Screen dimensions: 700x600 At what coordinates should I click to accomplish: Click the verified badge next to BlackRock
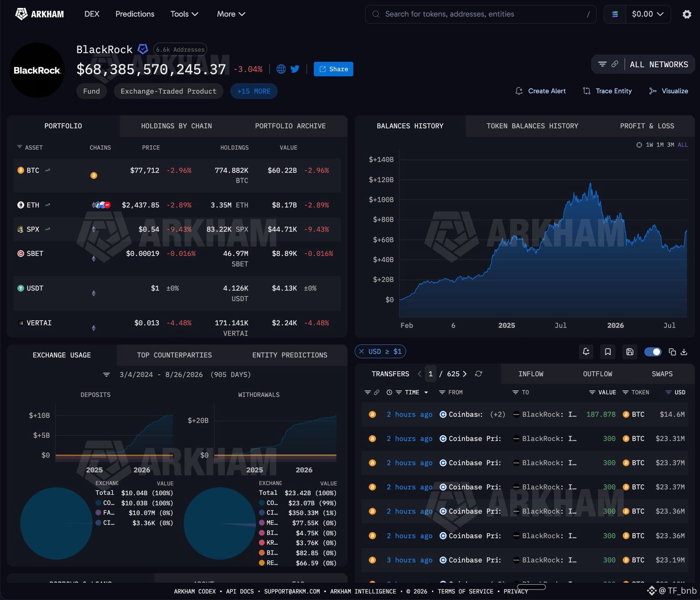click(x=143, y=49)
